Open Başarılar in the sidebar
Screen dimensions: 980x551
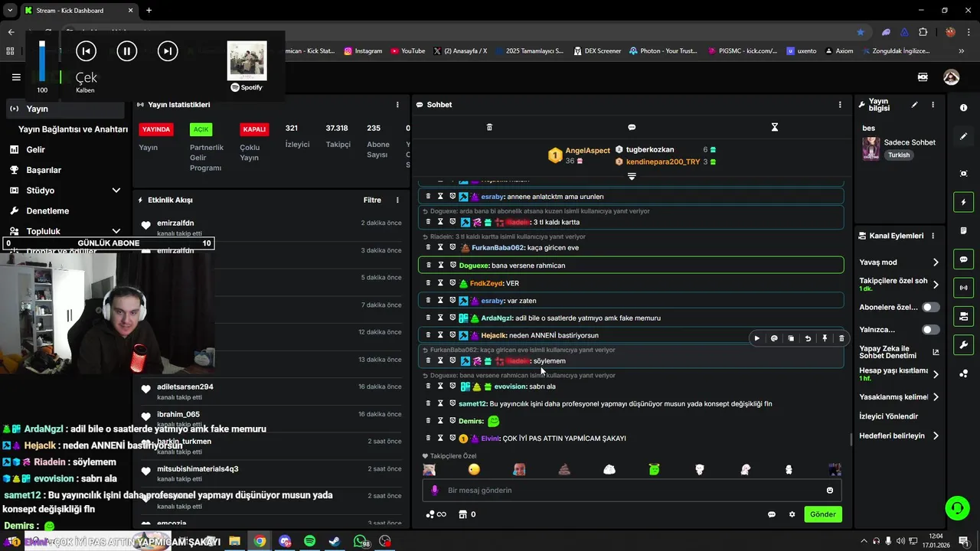coord(44,170)
